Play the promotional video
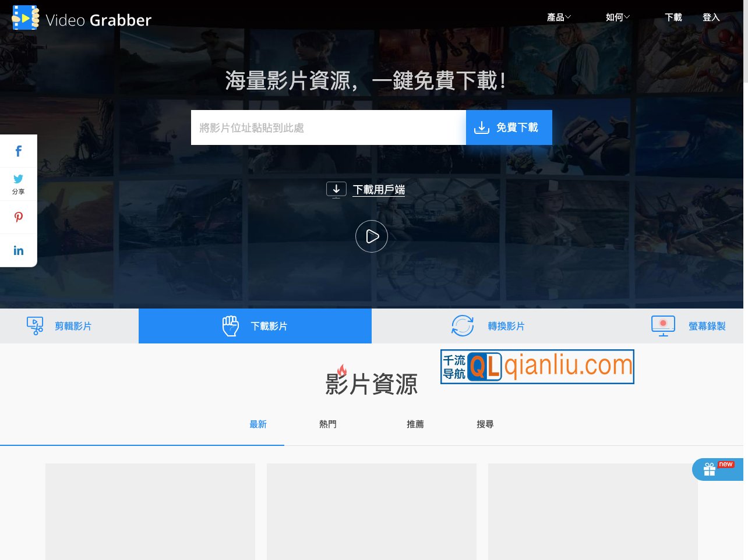748x560 pixels. [371, 236]
